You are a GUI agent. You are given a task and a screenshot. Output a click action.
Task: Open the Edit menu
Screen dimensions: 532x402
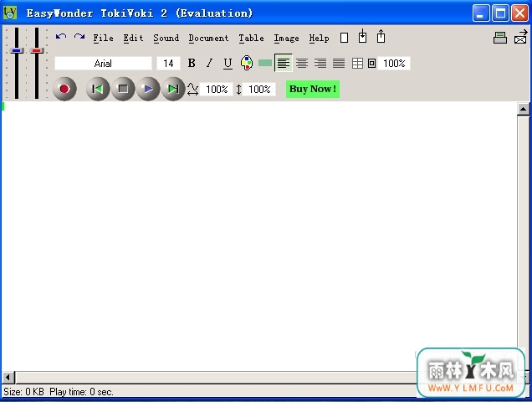click(133, 38)
